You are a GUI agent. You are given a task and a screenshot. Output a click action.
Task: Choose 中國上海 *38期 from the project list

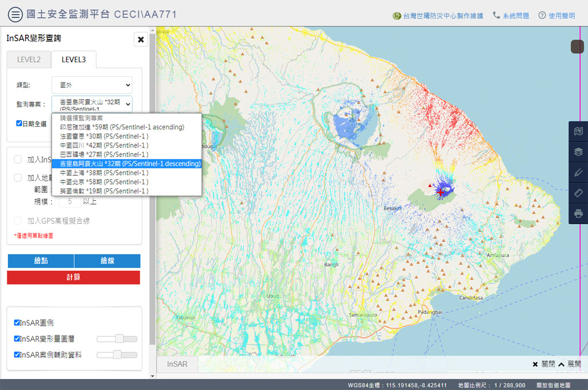click(103, 173)
